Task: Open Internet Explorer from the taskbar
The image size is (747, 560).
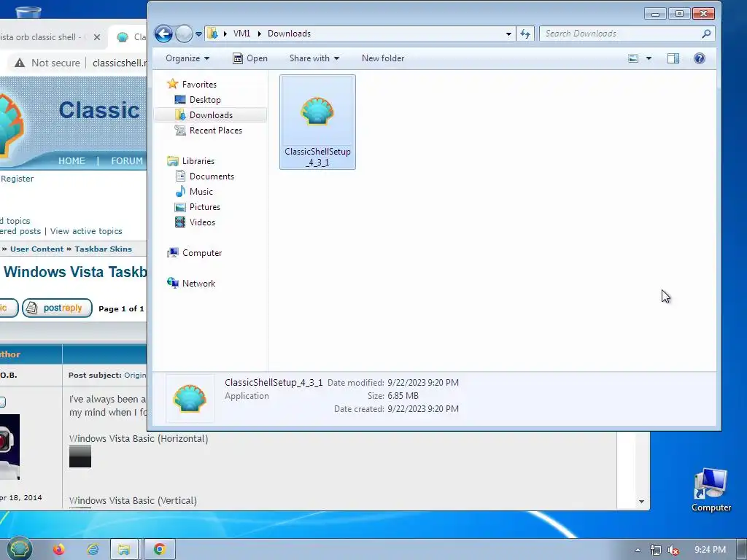Action: (93, 550)
